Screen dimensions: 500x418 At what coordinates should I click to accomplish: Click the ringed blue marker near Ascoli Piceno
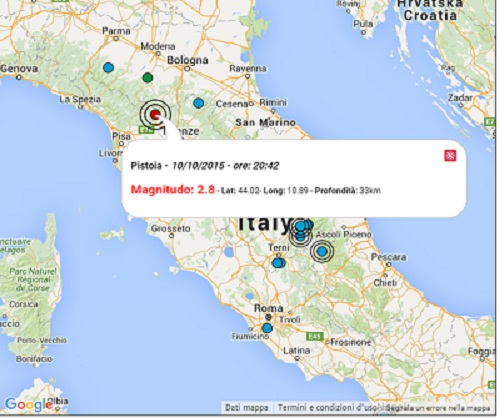322,251
